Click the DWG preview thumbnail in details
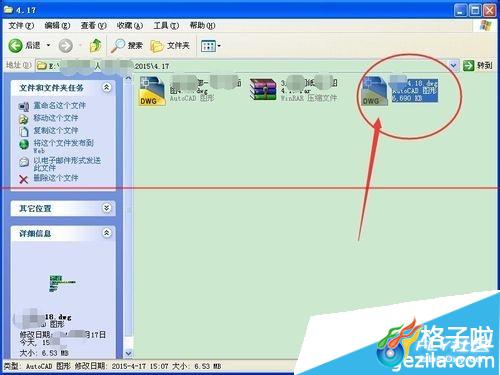The image size is (500, 375). 62,284
